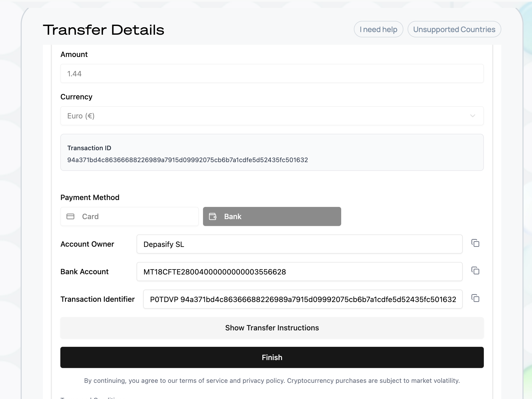Focus the Amount input field
Image resolution: width=532 pixels, height=399 pixels.
pos(272,73)
